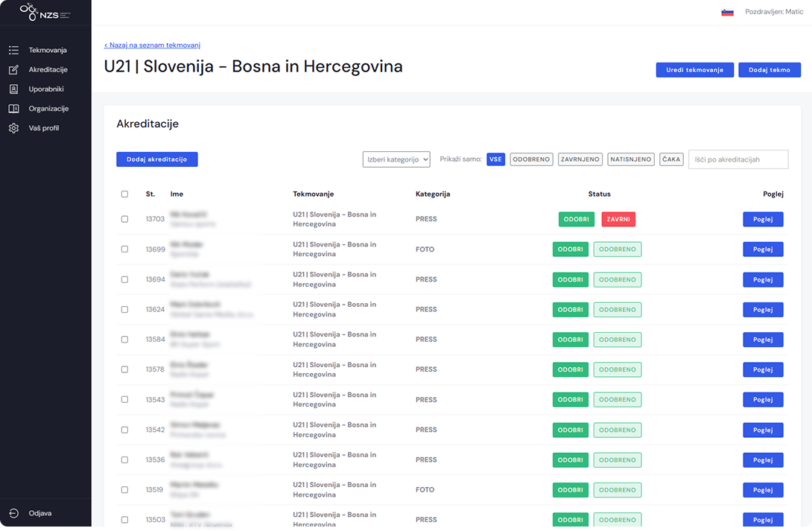
Task: Expand the Izberi kategorijo dropdown
Action: click(x=396, y=159)
